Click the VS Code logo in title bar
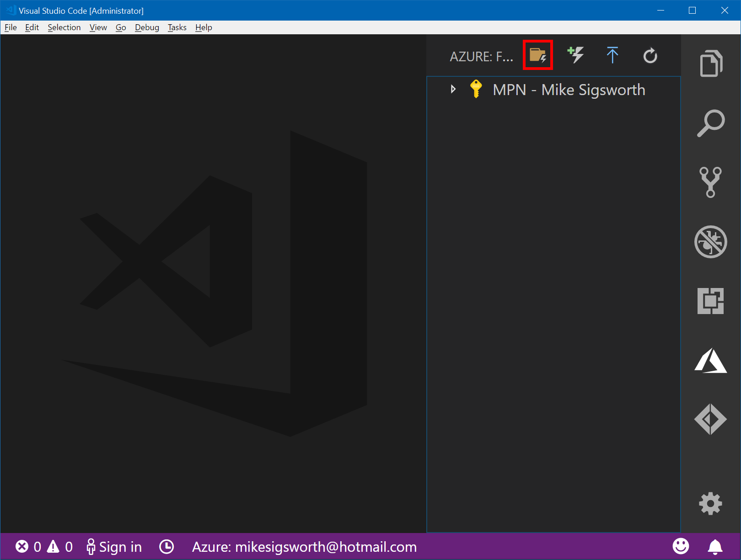The height and width of the screenshot is (560, 741). point(11,10)
